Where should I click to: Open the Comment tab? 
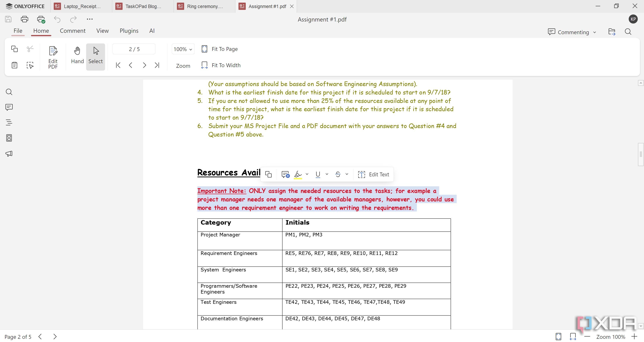point(72,31)
